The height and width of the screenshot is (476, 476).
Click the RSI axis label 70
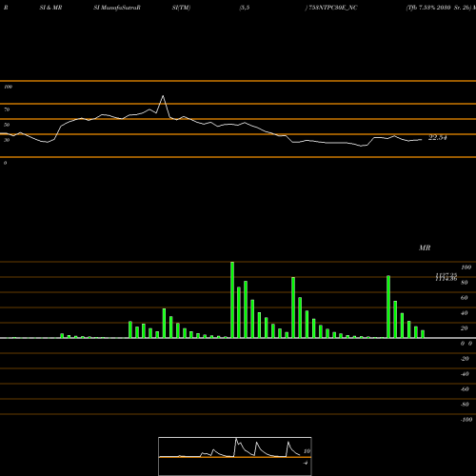coord(7,109)
